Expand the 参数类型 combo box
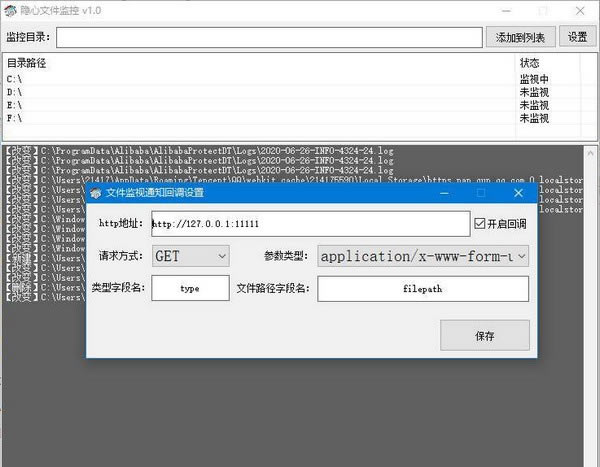Viewport: 600px width, 467px height. pyautogui.click(x=422, y=256)
